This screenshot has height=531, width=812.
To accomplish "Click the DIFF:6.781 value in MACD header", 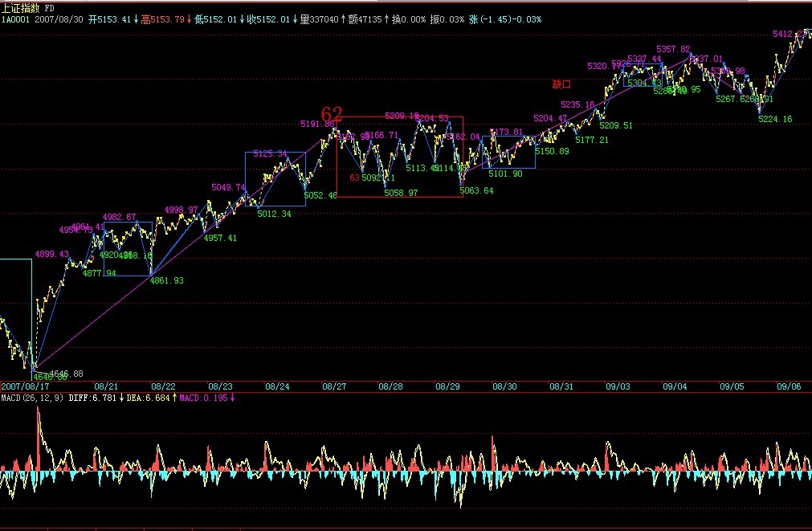I will (94, 398).
